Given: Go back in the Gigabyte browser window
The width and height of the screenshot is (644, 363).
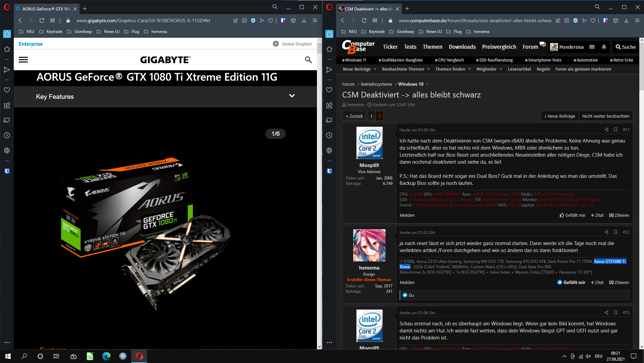Looking at the screenshot, I should (20, 21).
